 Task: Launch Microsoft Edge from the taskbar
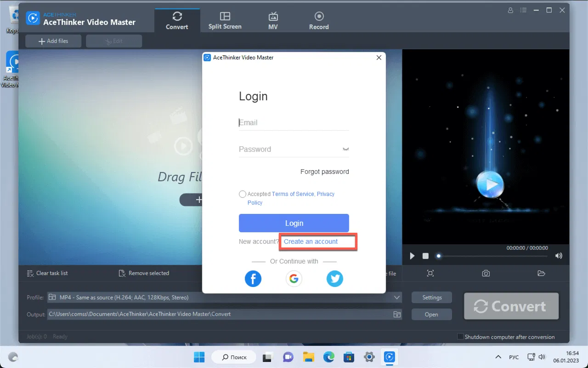click(328, 357)
